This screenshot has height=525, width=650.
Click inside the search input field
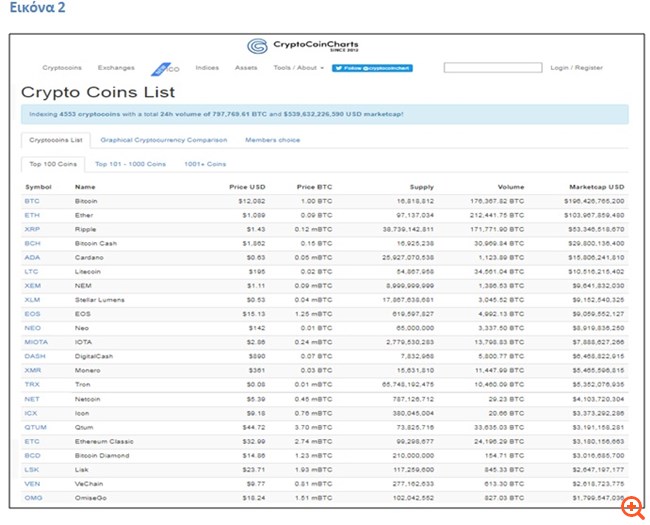pyautogui.click(x=492, y=68)
